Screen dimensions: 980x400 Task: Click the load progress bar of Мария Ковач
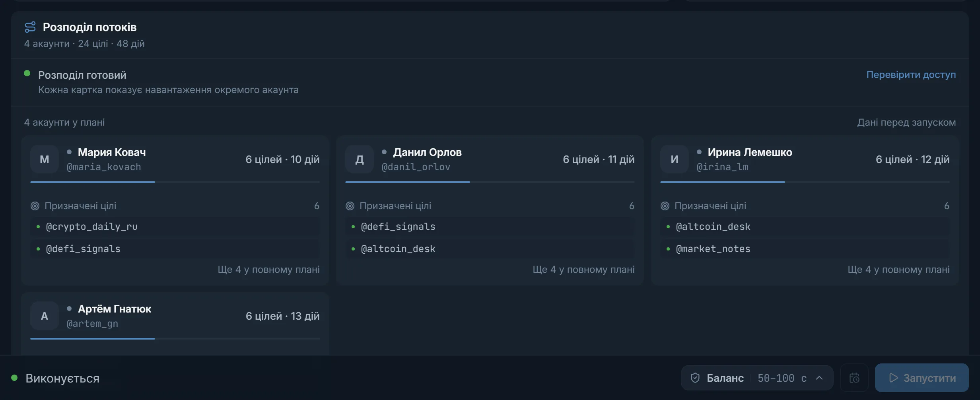coord(175,182)
